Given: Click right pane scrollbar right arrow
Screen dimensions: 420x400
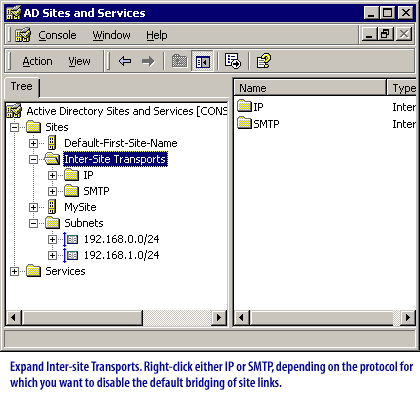Looking at the screenshot, I should (408, 317).
